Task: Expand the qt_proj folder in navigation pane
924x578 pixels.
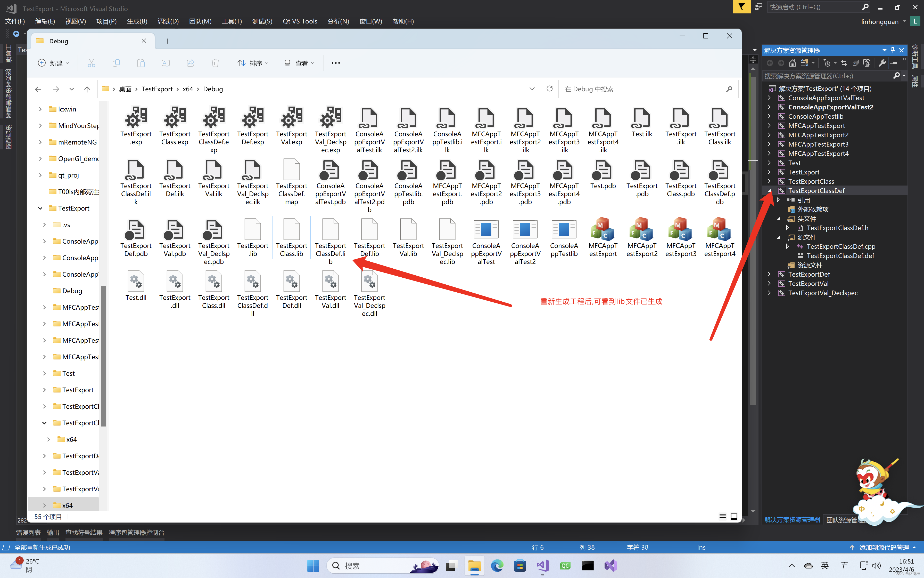Action: click(x=40, y=175)
